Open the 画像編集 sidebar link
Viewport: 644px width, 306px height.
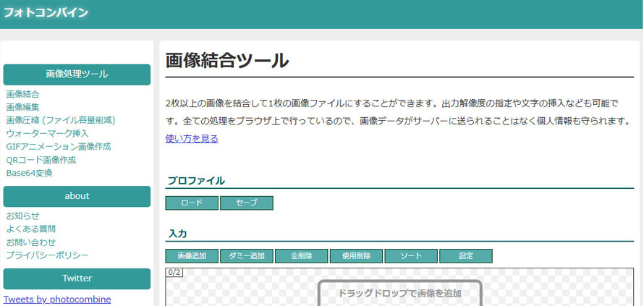(x=22, y=107)
